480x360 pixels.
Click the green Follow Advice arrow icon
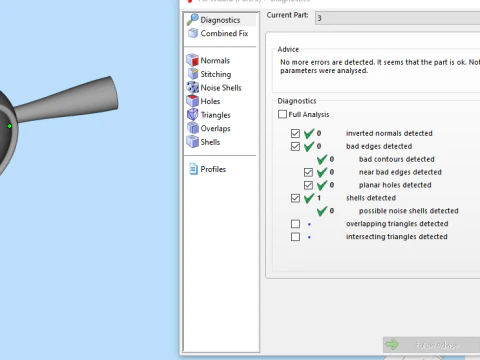point(392,344)
